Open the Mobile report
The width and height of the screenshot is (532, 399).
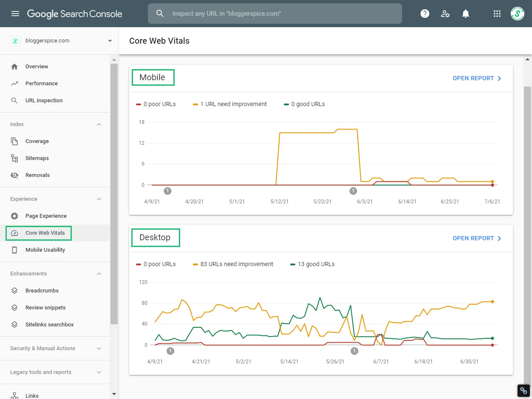click(x=477, y=79)
